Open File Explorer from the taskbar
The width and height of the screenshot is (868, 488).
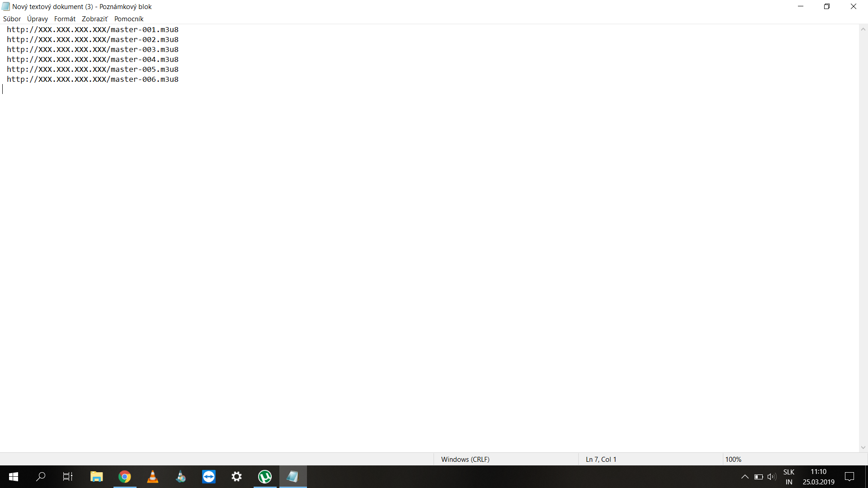pos(96,477)
